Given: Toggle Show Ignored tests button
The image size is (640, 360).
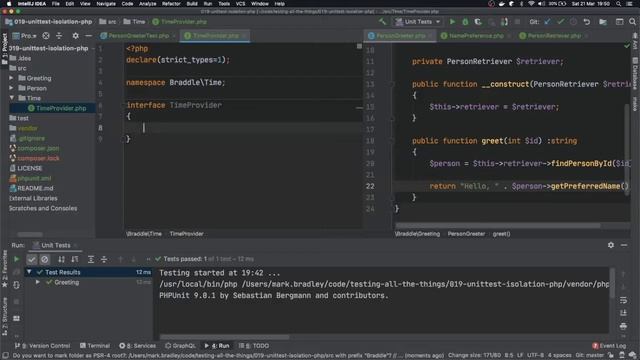Looking at the screenshot, I should (x=44, y=259).
